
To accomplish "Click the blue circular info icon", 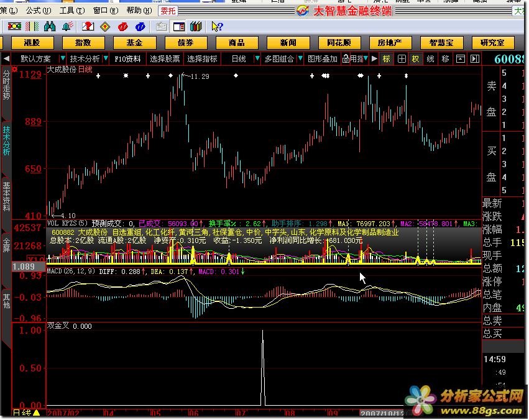I will point(140,26).
